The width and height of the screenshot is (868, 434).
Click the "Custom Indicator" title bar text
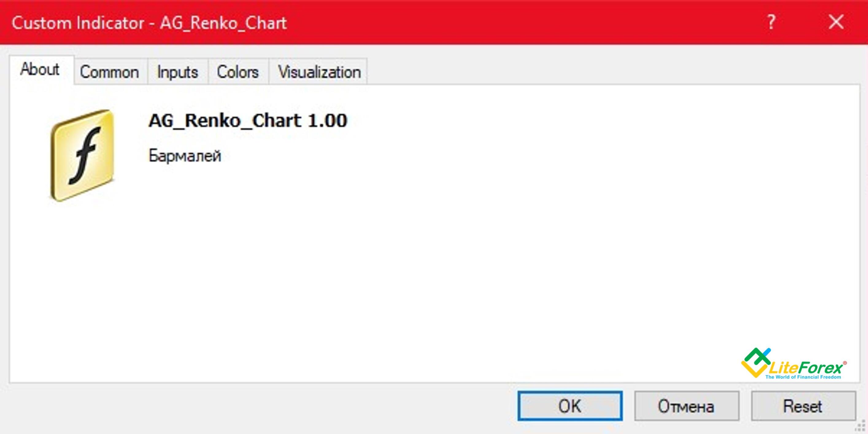pyautogui.click(x=78, y=23)
